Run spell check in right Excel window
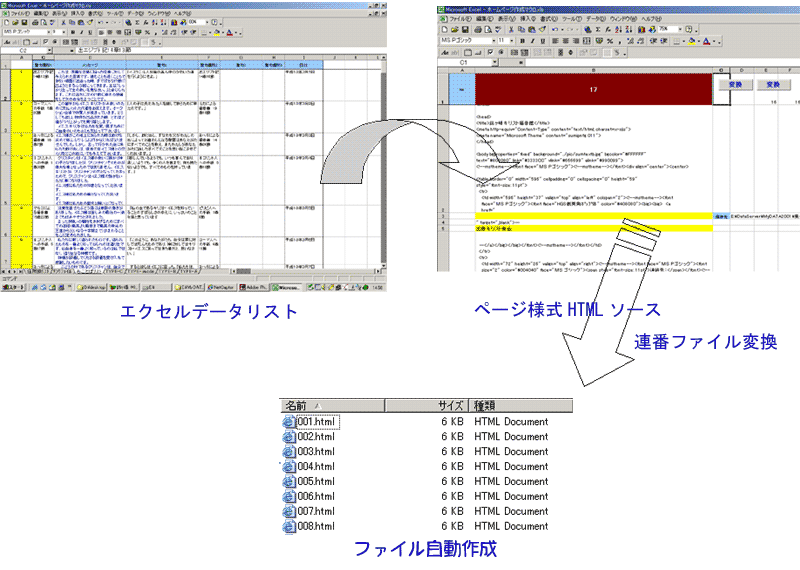 pyautogui.click(x=498, y=29)
